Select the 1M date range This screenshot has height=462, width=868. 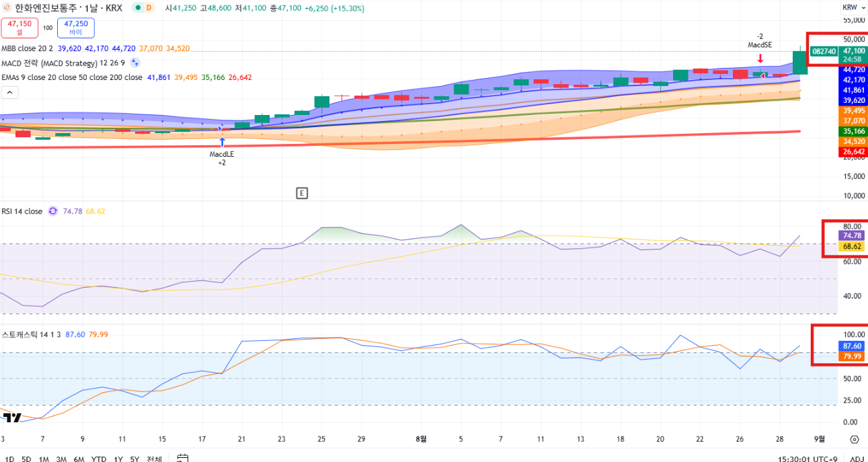44,459
